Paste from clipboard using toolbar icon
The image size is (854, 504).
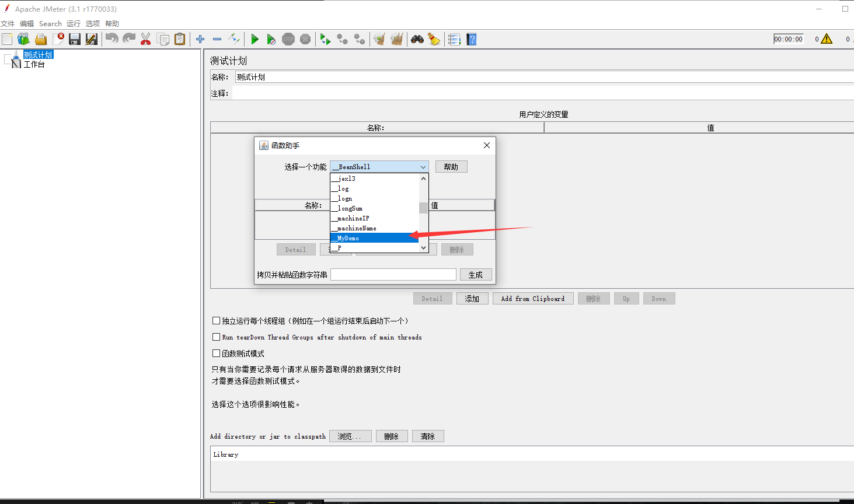pyautogui.click(x=180, y=39)
